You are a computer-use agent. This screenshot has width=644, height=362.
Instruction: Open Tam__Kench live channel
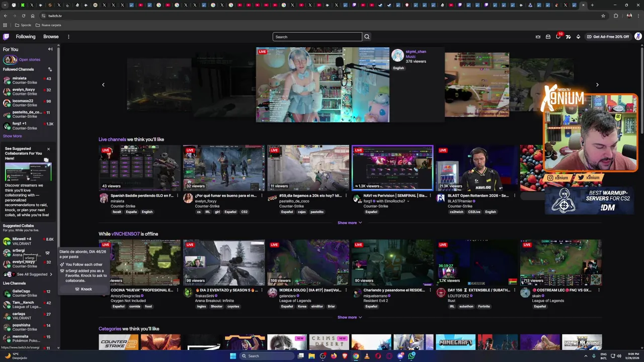point(28,305)
